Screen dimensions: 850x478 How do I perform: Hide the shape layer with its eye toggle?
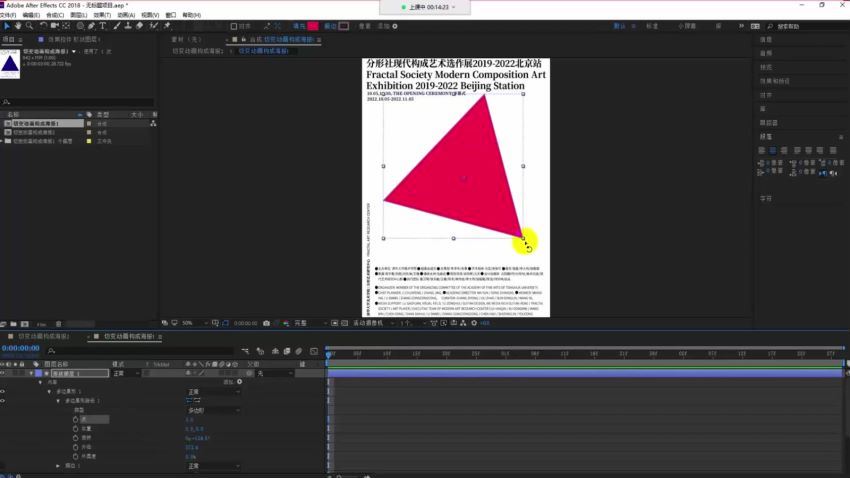[3, 373]
